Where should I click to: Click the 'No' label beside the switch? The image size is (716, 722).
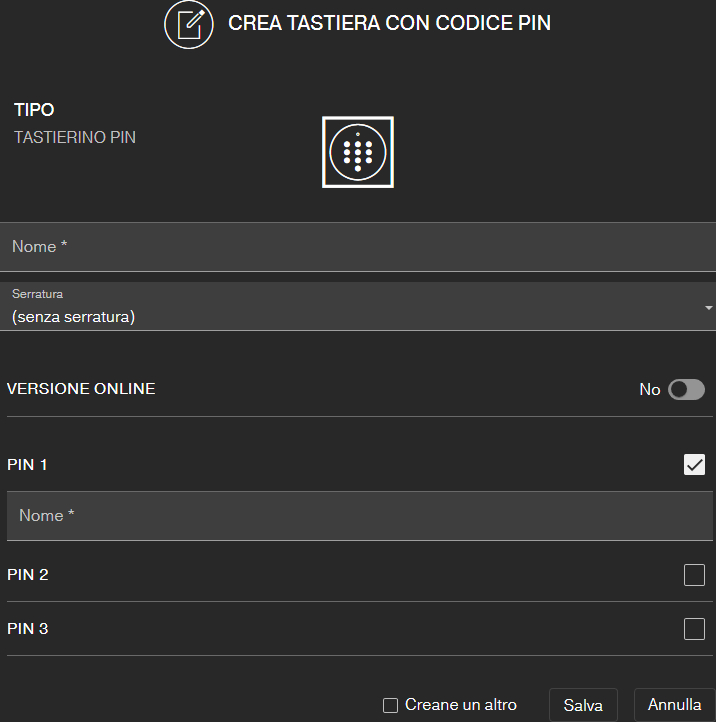point(650,389)
